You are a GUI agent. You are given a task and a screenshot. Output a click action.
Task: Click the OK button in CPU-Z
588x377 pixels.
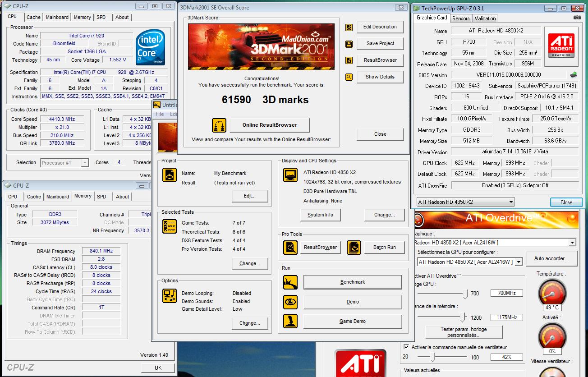click(158, 368)
